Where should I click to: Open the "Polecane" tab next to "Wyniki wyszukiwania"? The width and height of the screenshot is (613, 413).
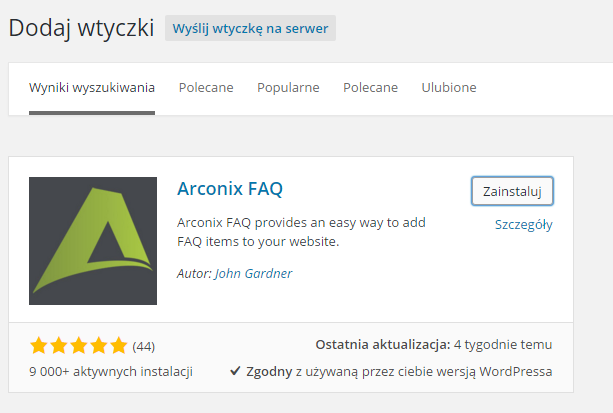click(206, 88)
